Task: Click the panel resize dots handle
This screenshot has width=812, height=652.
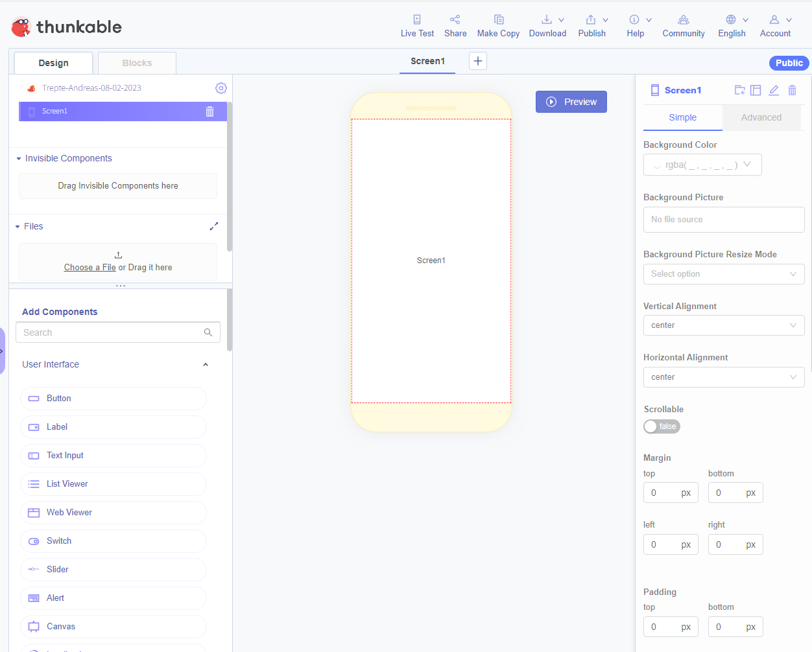Action: (x=121, y=286)
